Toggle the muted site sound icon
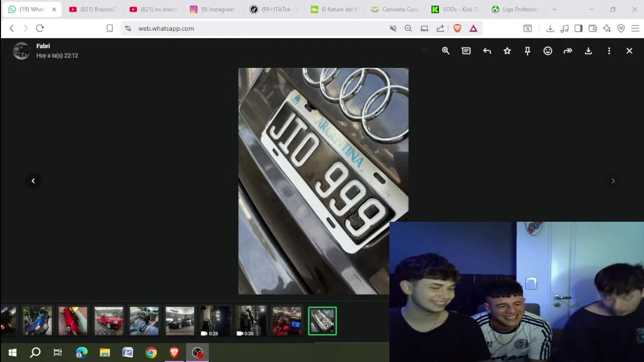The height and width of the screenshot is (362, 644). coord(393,29)
